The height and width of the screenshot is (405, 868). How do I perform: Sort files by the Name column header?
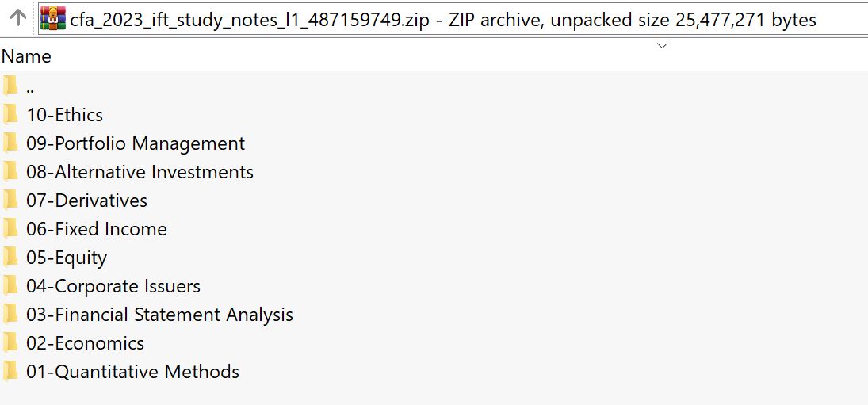(x=27, y=57)
